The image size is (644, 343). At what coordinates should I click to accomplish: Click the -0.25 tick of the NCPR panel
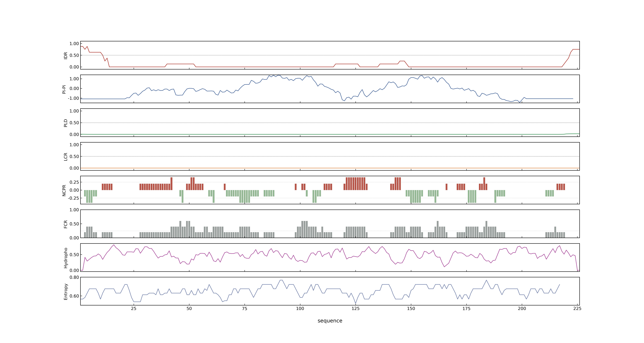73,198
